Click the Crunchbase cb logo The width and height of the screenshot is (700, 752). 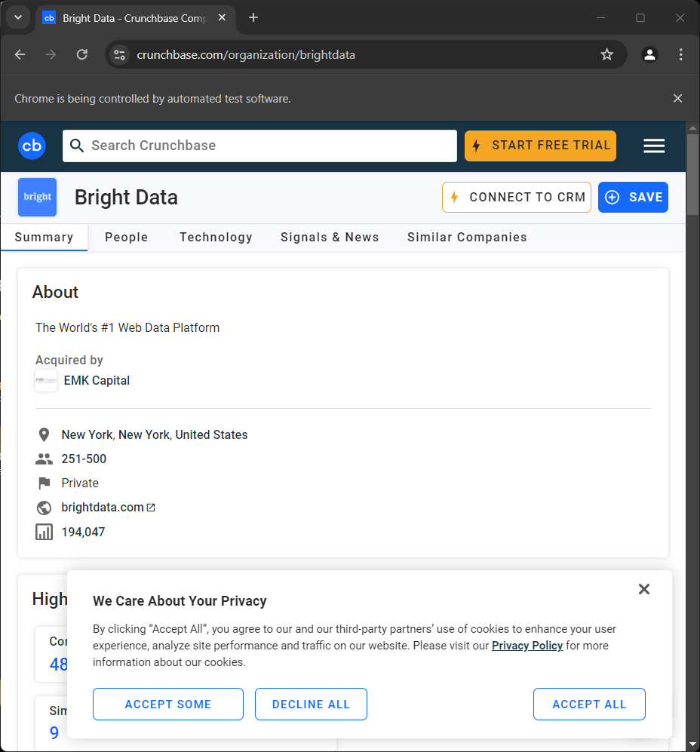pyautogui.click(x=32, y=146)
